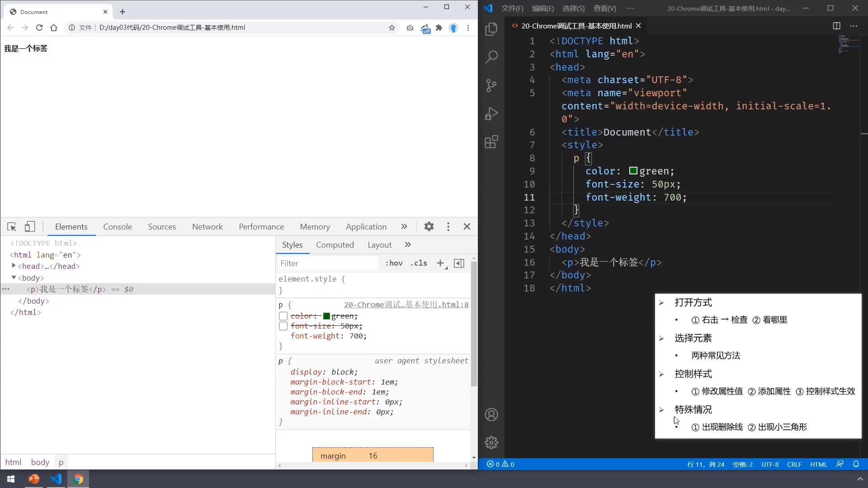Switch to the Sources tab
Image resolution: width=868 pixels, height=488 pixels.
coord(162,226)
